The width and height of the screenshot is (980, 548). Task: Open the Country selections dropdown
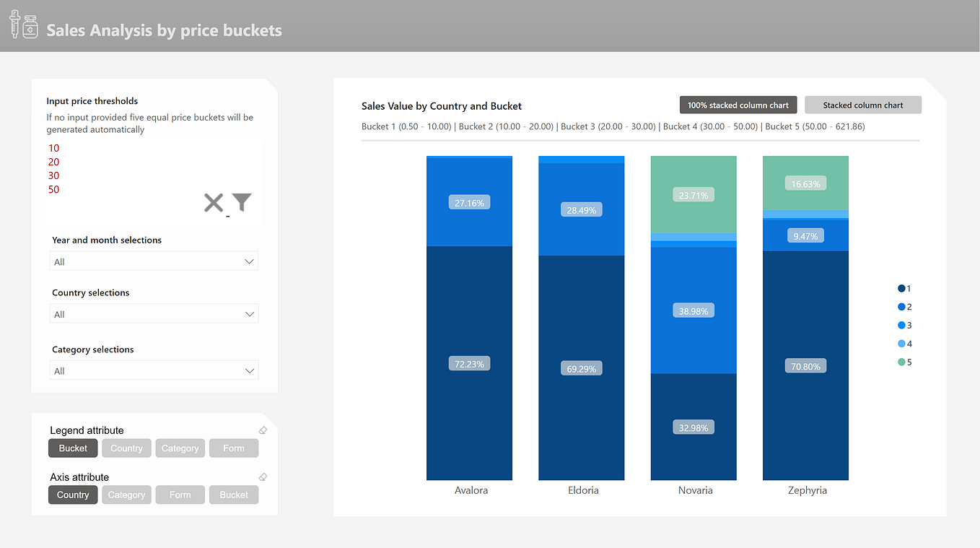pos(153,313)
